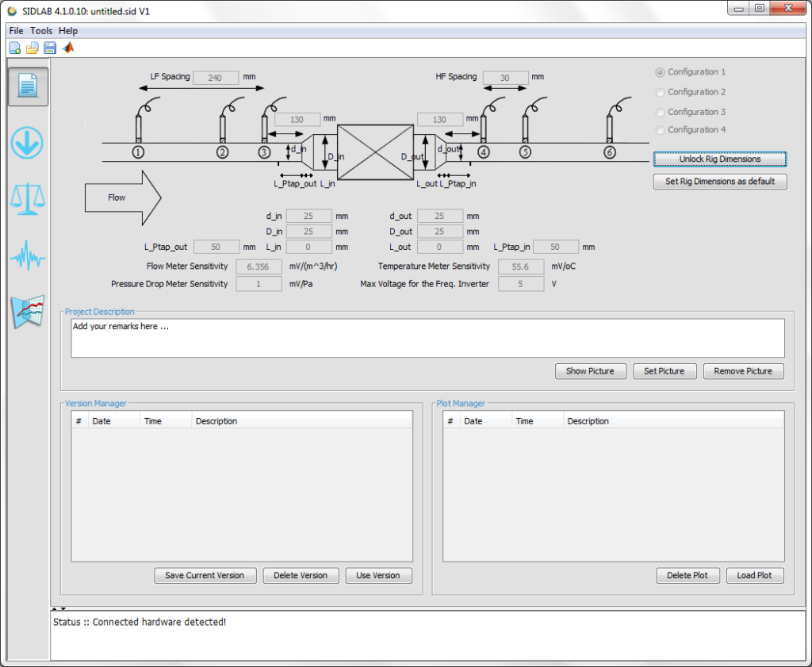Viewport: 812px width, 667px height.
Task: Click Version Manager Description column header
Action: pos(302,421)
